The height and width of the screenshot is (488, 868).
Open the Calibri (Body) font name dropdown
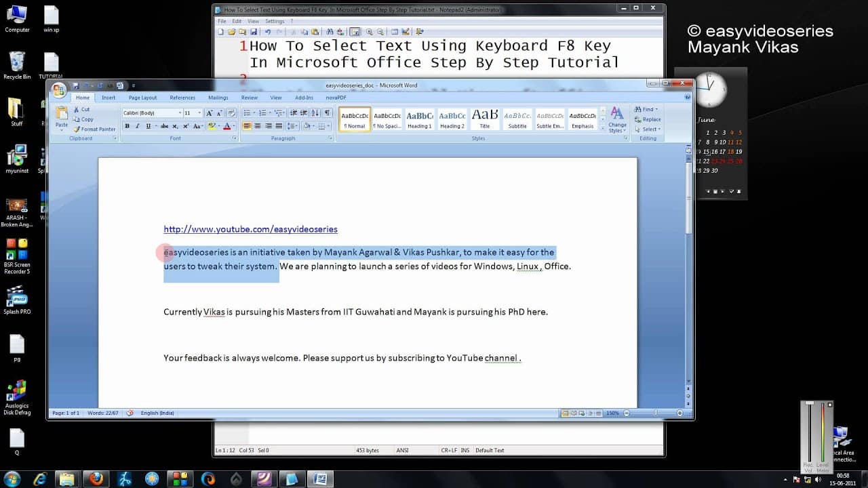coord(180,113)
